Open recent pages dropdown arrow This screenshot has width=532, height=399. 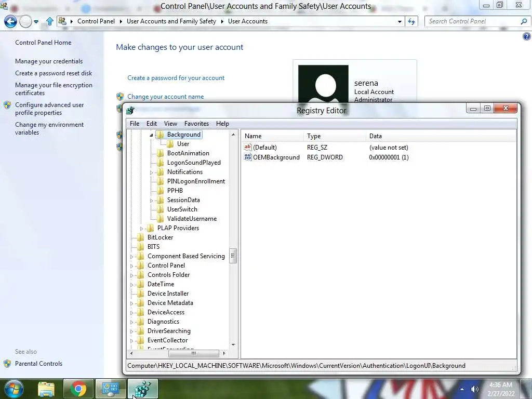point(36,21)
